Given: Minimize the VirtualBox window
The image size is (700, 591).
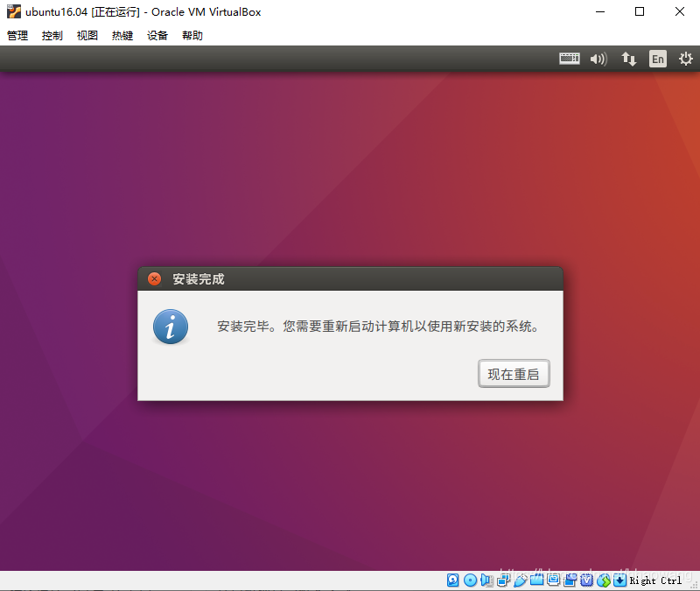Looking at the screenshot, I should (x=600, y=11).
